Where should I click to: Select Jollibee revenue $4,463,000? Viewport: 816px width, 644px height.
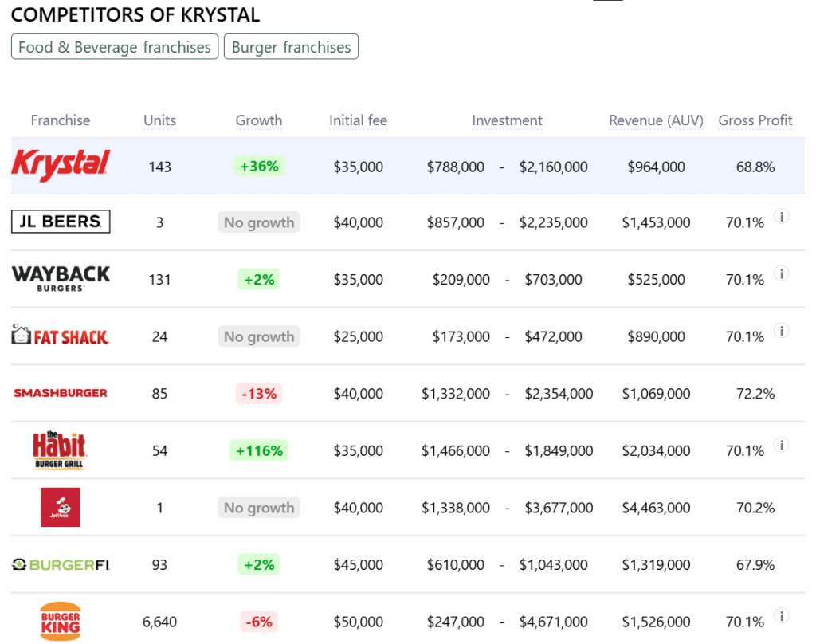657,508
